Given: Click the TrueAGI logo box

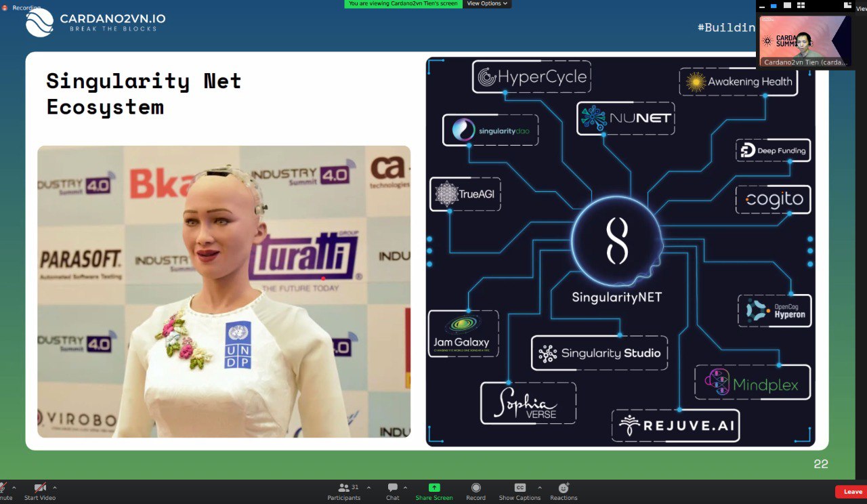Looking at the screenshot, I should point(465,194).
